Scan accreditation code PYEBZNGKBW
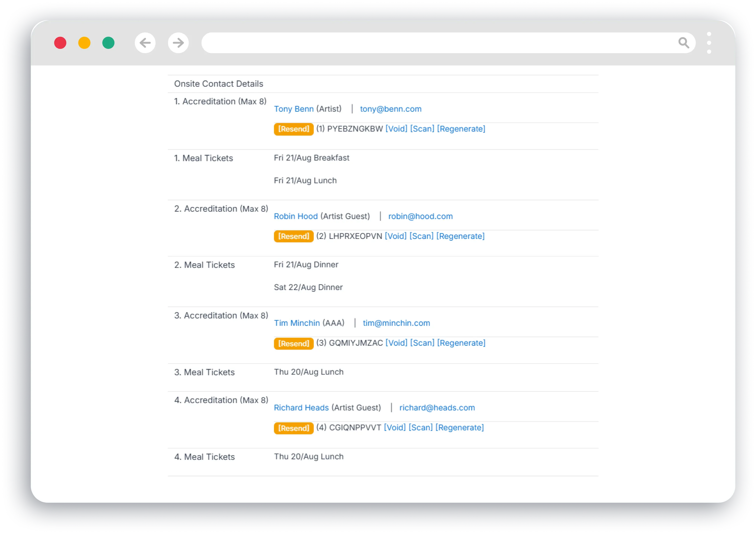Screen dimensions: 756x534 point(422,129)
